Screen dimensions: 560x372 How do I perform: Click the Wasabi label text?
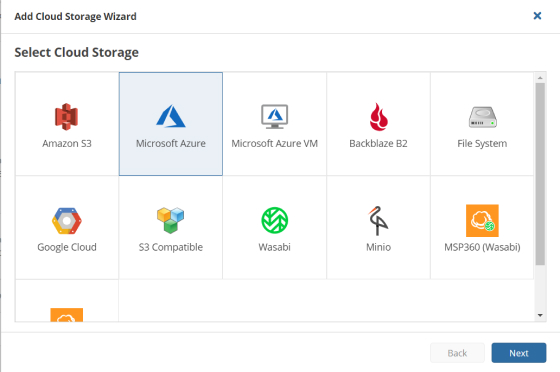[x=274, y=247]
